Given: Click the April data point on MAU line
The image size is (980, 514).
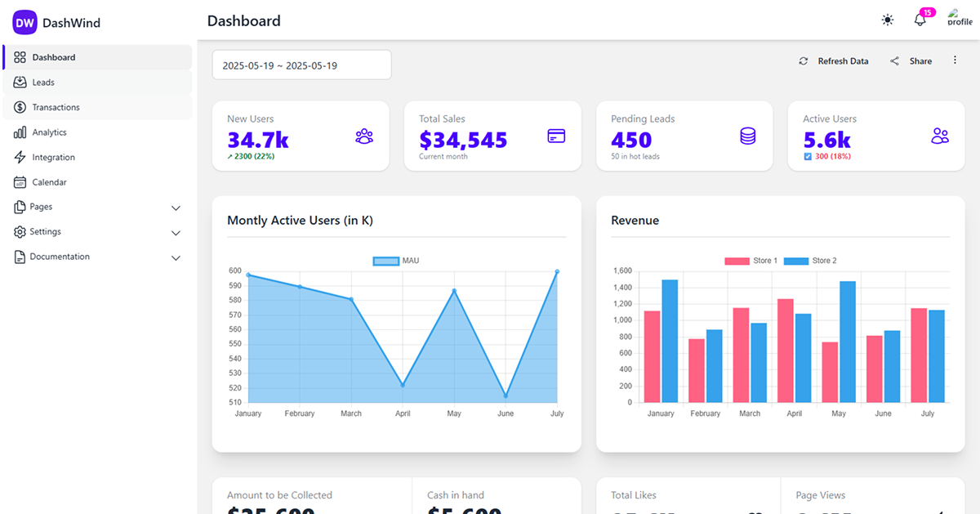Looking at the screenshot, I should [x=403, y=385].
